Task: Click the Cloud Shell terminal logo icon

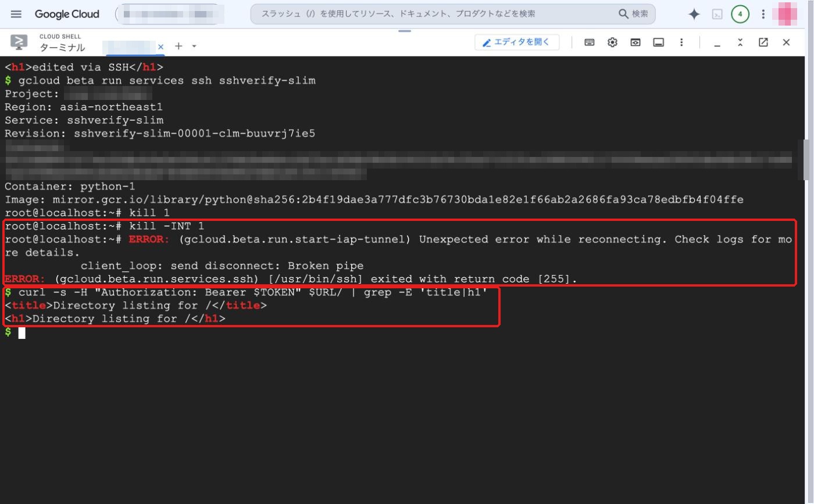Action: point(19,42)
